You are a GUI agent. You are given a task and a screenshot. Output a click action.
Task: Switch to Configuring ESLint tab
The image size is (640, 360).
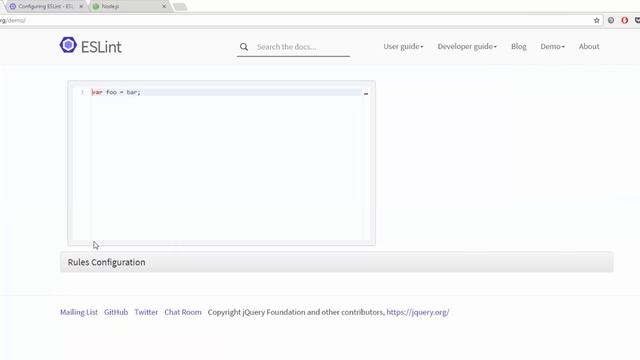point(46,7)
